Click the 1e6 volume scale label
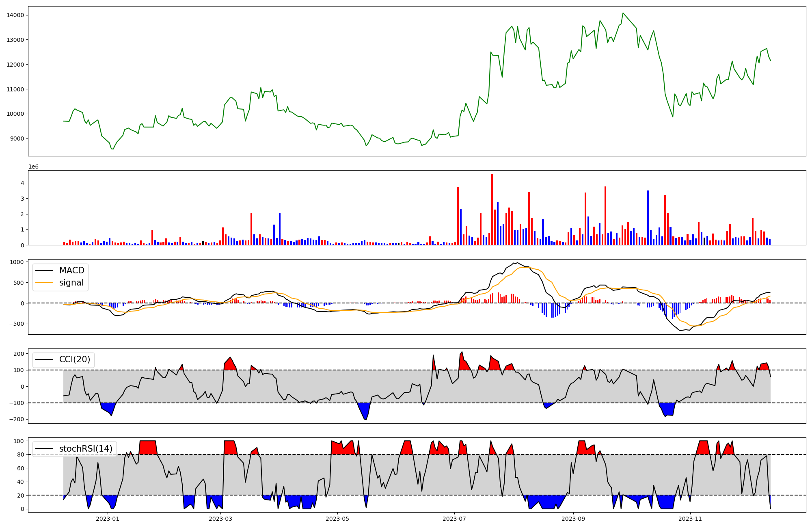Image resolution: width=812 pixels, height=528 pixels. (x=33, y=167)
